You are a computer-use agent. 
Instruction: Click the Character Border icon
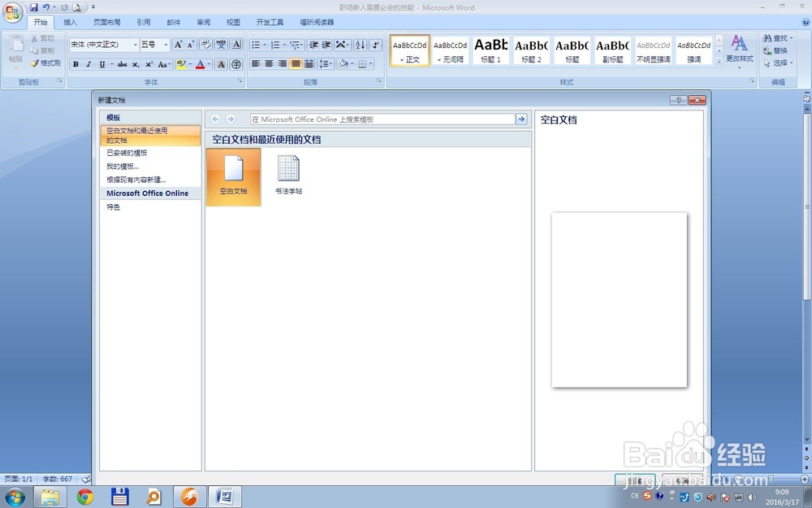point(236,45)
